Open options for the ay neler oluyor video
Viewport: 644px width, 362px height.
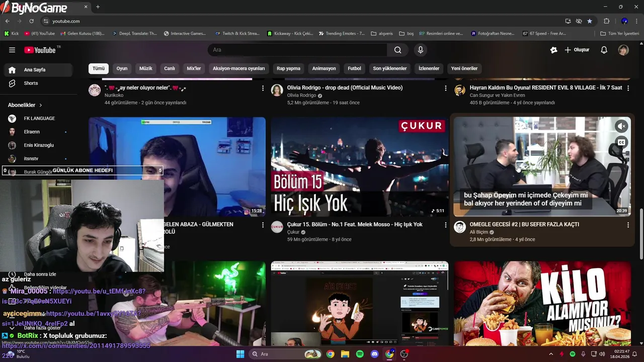263,88
